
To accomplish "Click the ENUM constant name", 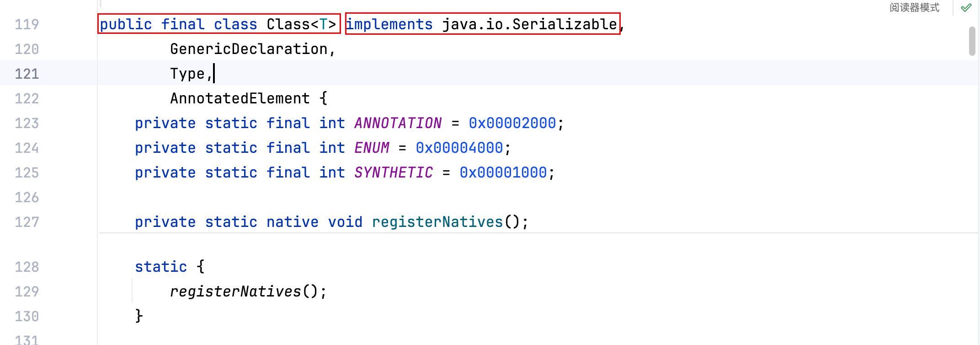I will (x=372, y=148).
